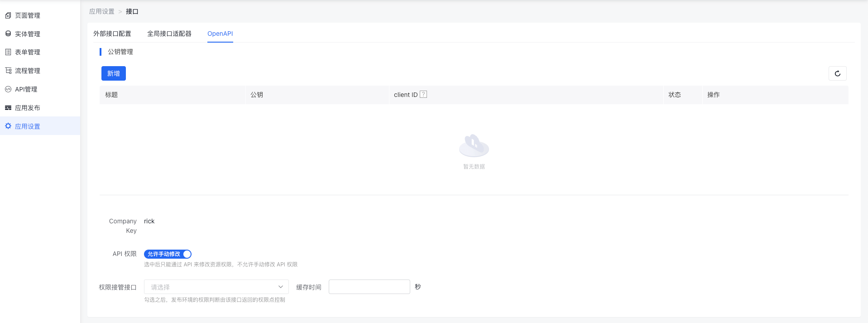Click the 缓存时间 input field
Image resolution: width=868 pixels, height=323 pixels.
[x=369, y=287]
